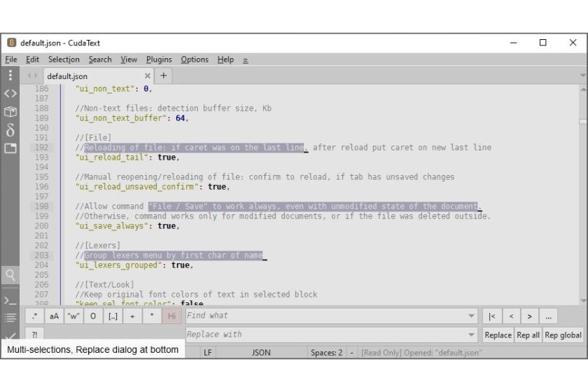This screenshot has height=392, width=588.
Task: Open the delta-symbol sidebar panel
Action: [10, 129]
